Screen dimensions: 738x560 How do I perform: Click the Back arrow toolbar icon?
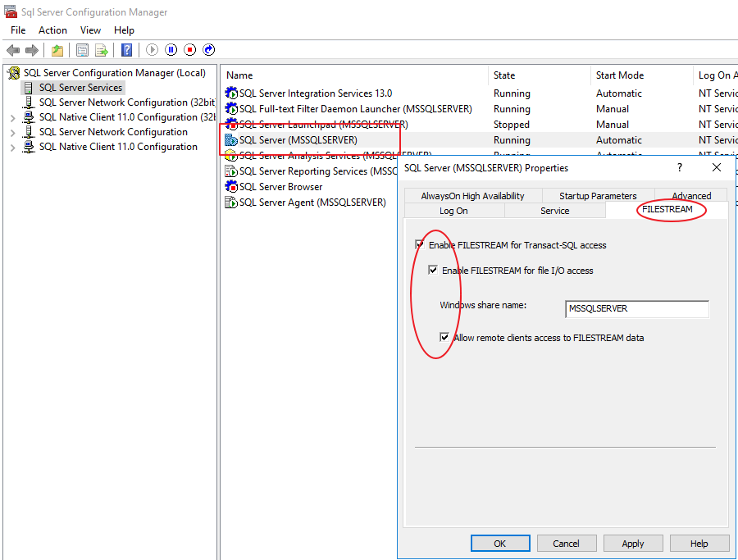[13, 50]
